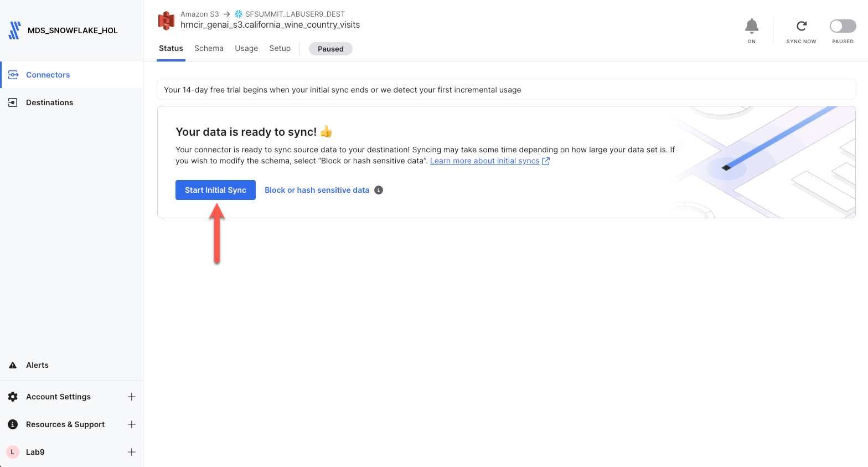Click the Alerts warning triangle icon
868x467 pixels.
click(13, 365)
